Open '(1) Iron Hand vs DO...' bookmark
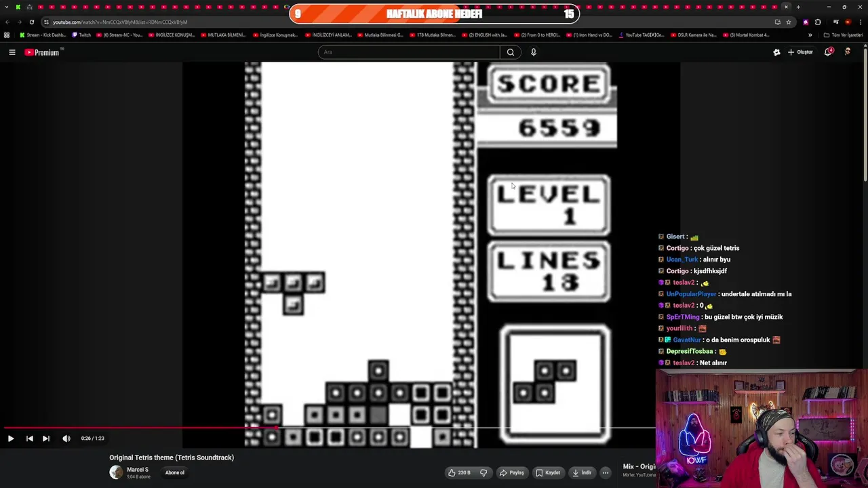This screenshot has height=488, width=868. click(x=589, y=35)
